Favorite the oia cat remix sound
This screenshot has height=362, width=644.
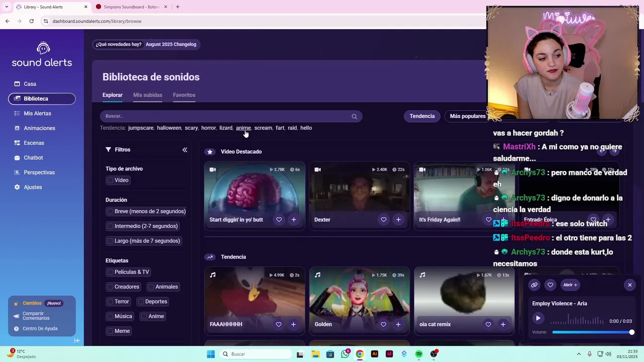(x=488, y=324)
